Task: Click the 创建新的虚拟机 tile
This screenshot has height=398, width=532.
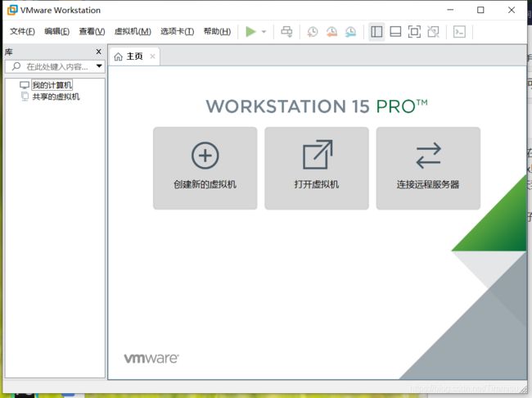Action: click(205, 168)
